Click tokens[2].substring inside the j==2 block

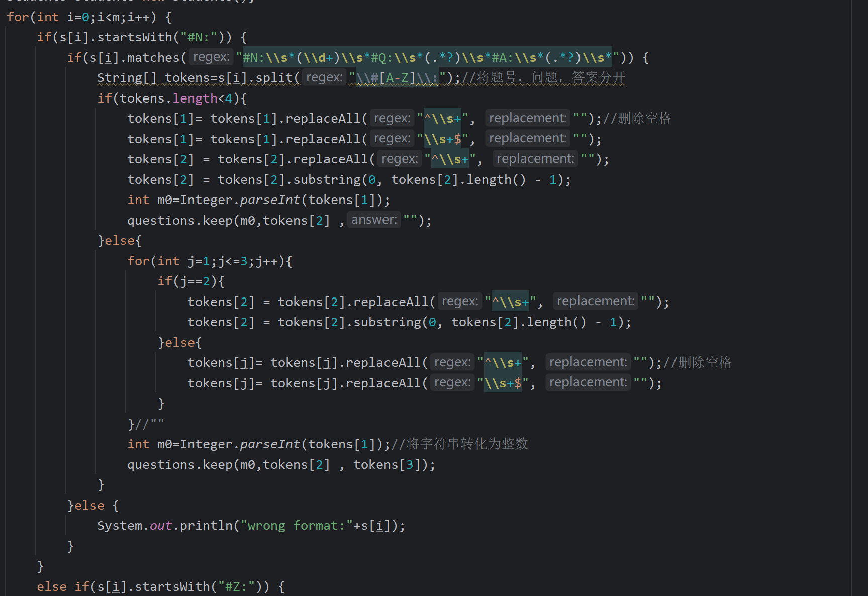pyautogui.click(x=409, y=322)
